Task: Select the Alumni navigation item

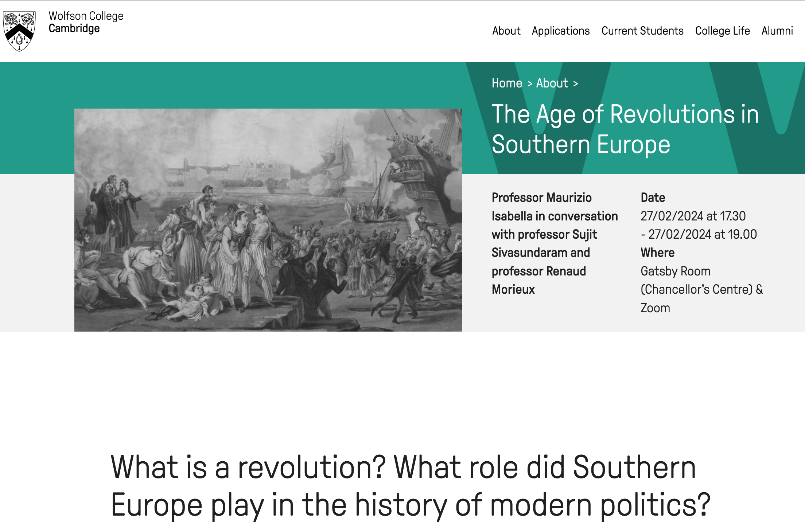Action: (777, 31)
